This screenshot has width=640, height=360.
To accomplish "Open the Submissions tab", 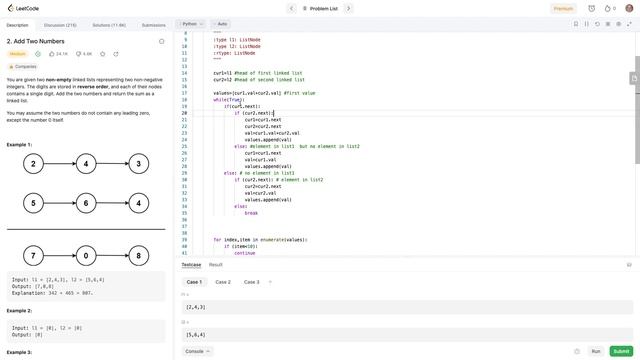I will [x=153, y=25].
